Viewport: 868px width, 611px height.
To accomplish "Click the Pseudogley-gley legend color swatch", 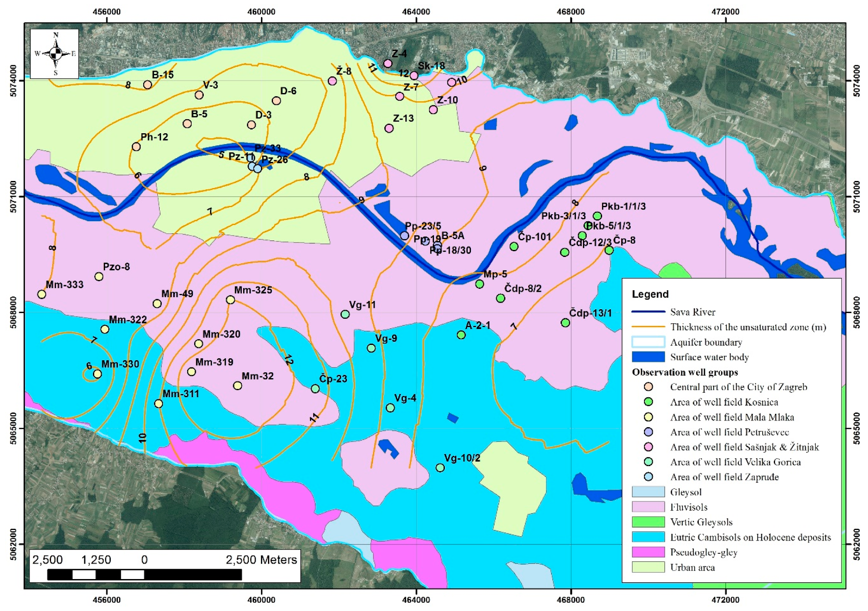I will click(x=648, y=552).
